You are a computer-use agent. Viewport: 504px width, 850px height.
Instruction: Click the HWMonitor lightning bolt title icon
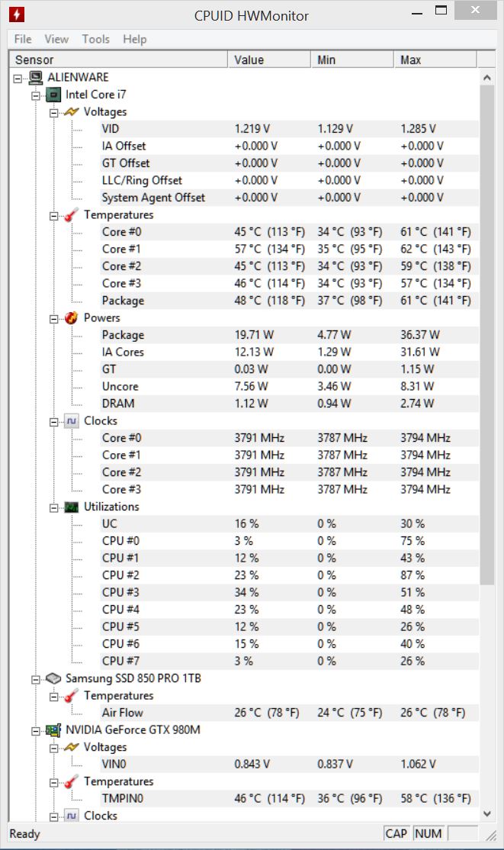click(x=16, y=14)
